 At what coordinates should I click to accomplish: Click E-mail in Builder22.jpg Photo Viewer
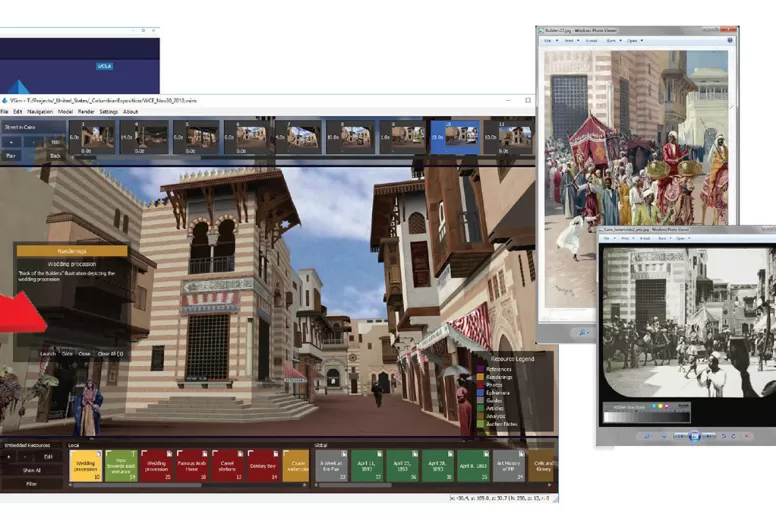(591, 41)
